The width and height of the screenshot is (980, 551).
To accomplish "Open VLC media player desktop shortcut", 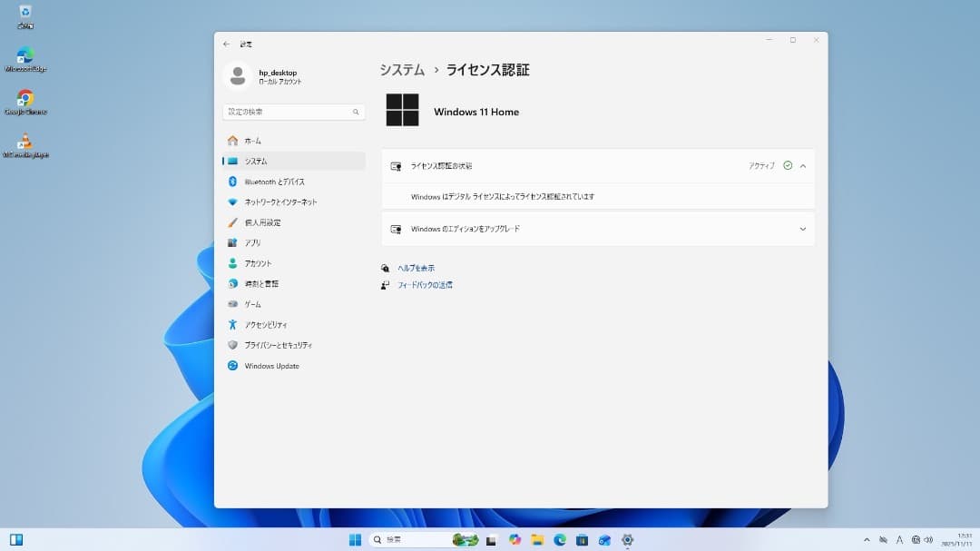I will [25, 146].
